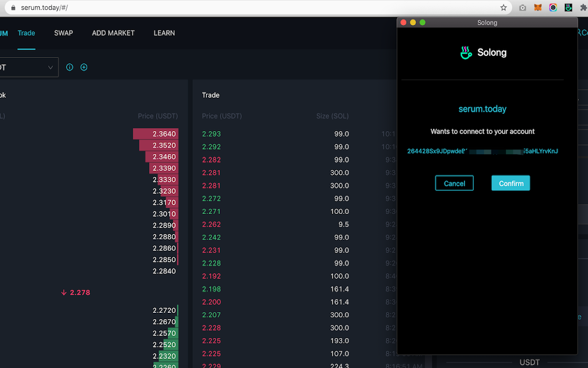Open the ADD MARKET page
The height and width of the screenshot is (368, 588).
tap(113, 33)
